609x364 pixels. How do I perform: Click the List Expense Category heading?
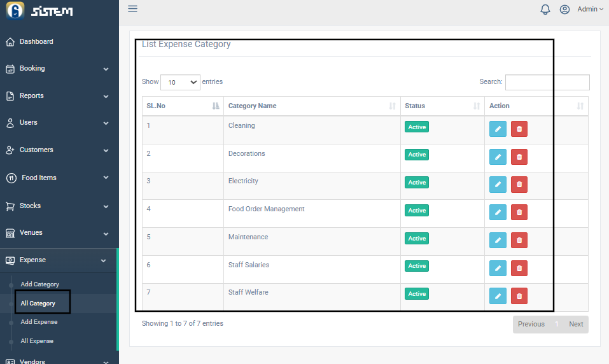pyautogui.click(x=186, y=45)
